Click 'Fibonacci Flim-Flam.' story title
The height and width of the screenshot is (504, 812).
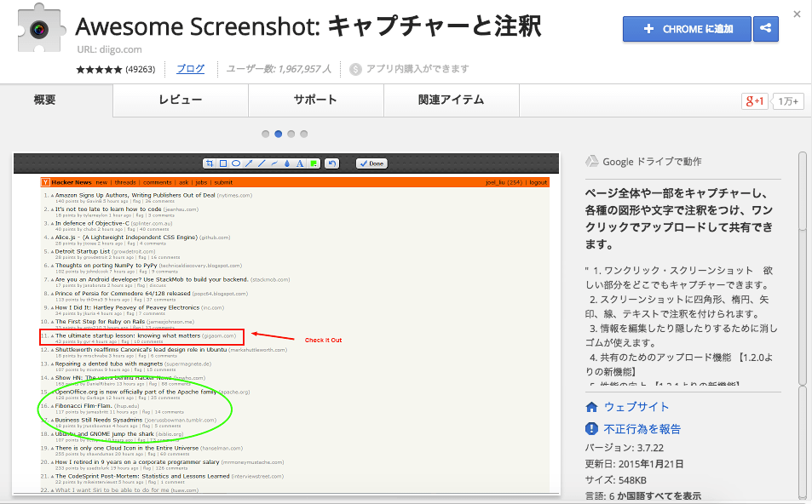pyautogui.click(x=84, y=406)
